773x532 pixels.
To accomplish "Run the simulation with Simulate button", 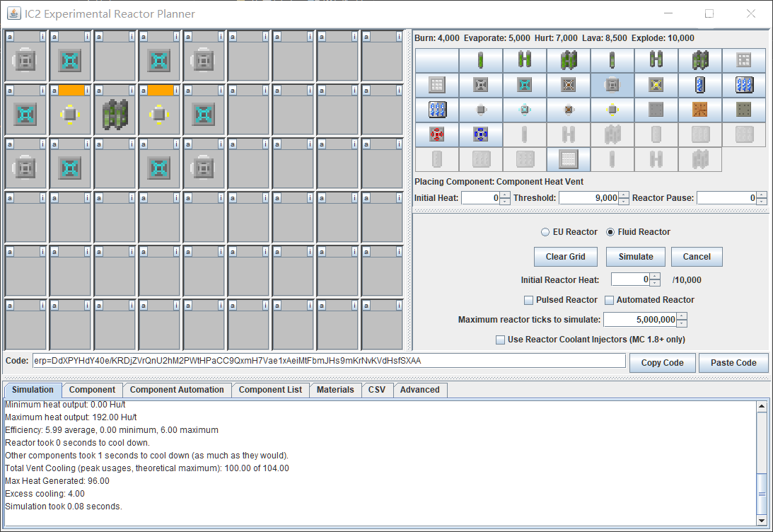I will 636,257.
